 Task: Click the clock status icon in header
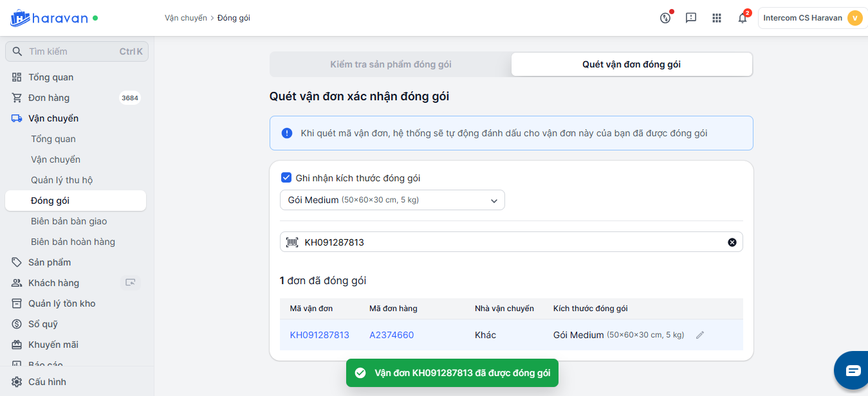coord(665,18)
